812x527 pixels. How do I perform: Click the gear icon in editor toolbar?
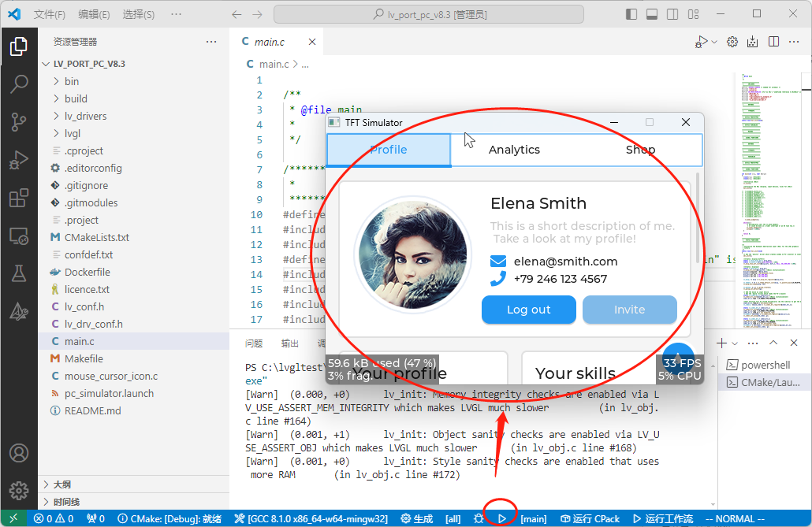[x=732, y=42]
